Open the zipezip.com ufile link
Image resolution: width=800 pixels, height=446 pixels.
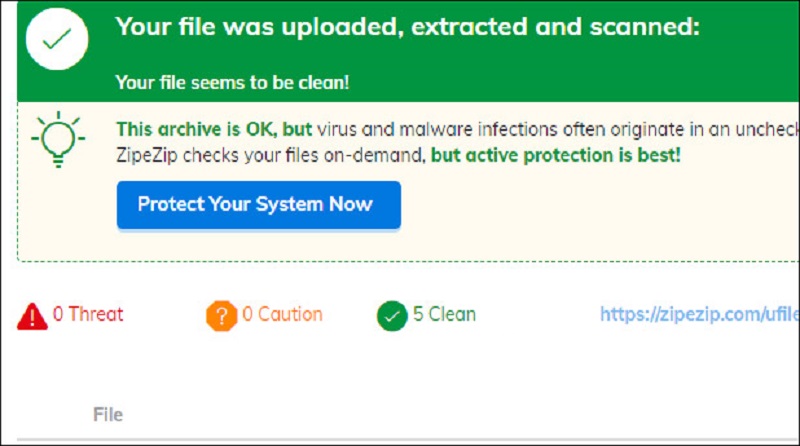(699, 314)
